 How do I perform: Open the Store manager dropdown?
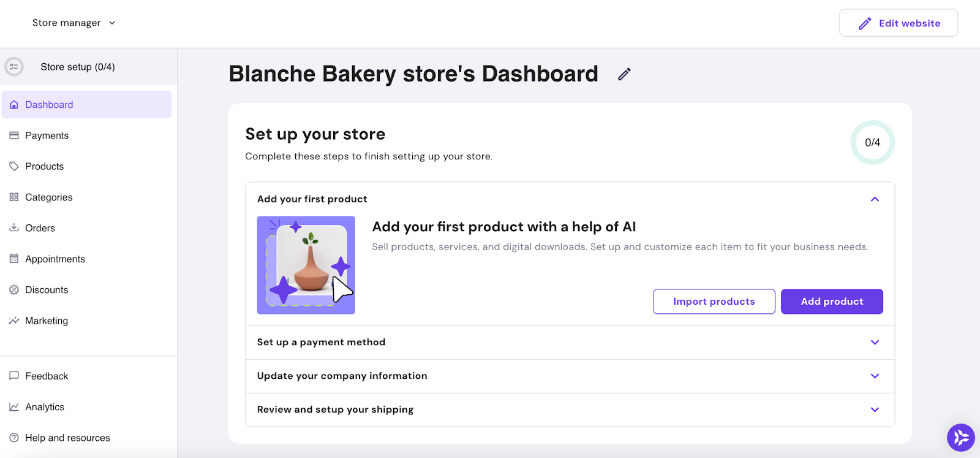73,23
